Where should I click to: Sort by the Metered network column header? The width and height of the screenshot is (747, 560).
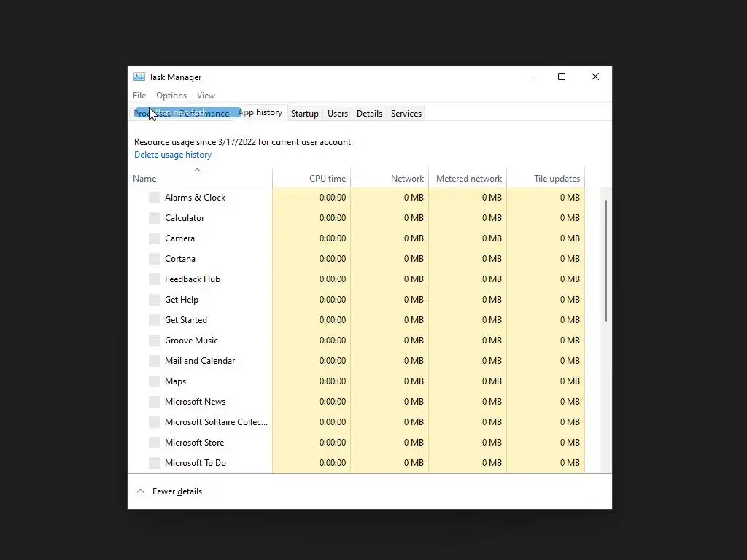pos(468,177)
